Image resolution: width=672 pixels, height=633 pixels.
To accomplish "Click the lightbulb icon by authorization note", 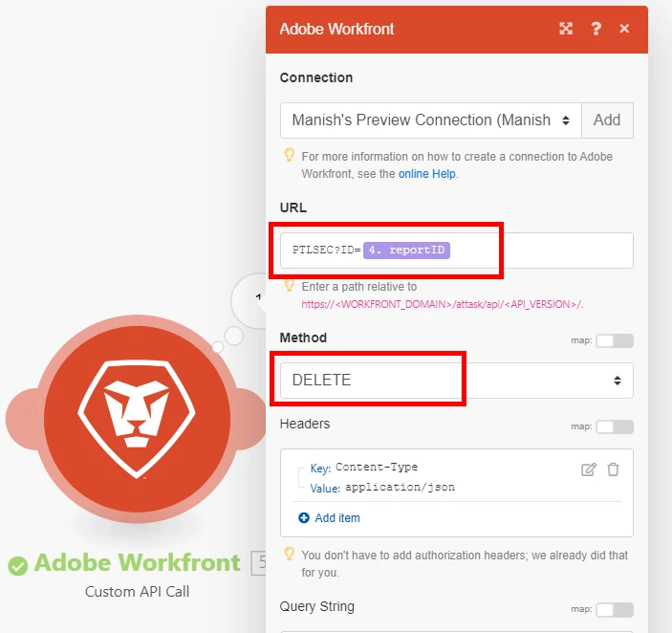I will point(290,554).
